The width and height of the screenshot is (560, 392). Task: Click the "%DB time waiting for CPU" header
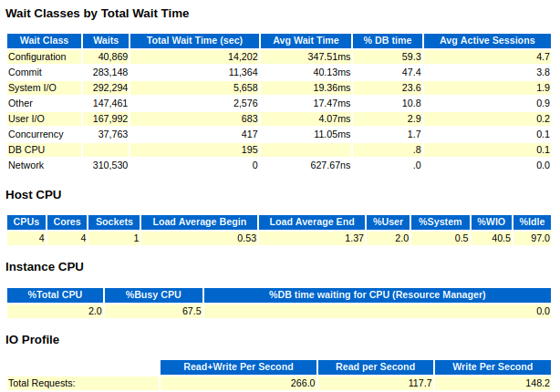pos(377,294)
